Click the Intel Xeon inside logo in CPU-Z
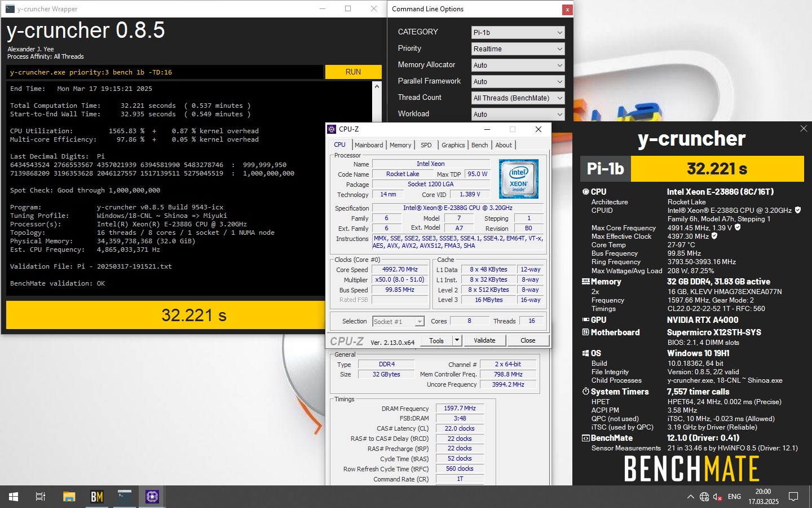Image resolution: width=812 pixels, height=508 pixels. tap(519, 178)
